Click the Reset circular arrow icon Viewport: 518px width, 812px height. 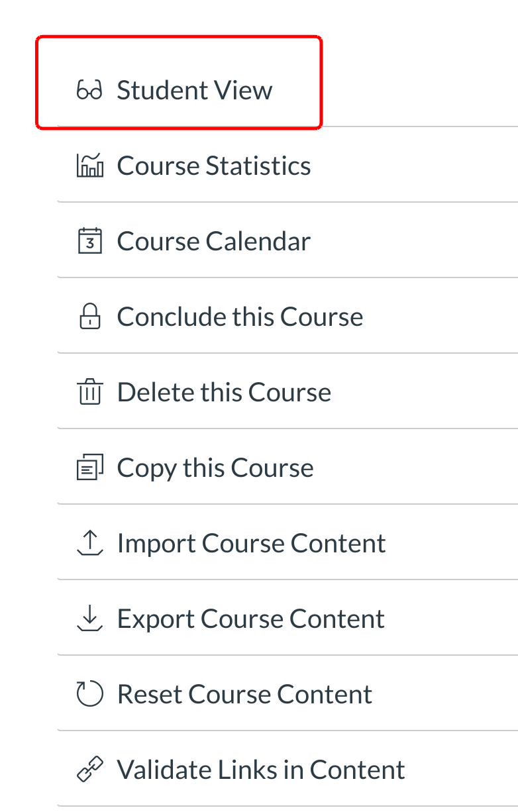click(x=90, y=694)
